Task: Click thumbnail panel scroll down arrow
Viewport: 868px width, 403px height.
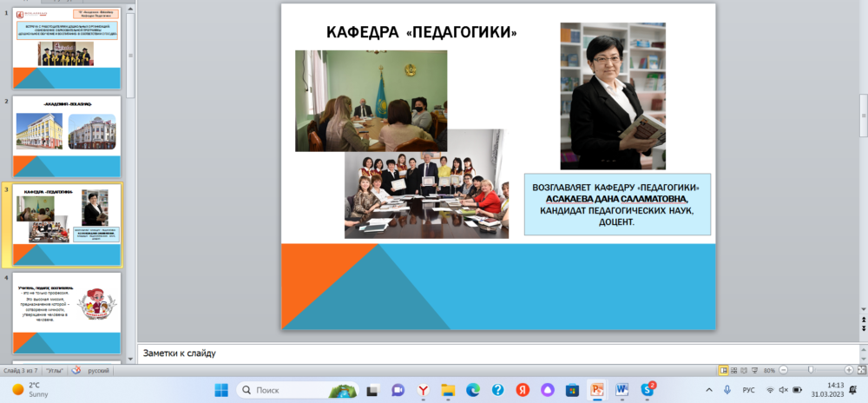Action: (130, 359)
